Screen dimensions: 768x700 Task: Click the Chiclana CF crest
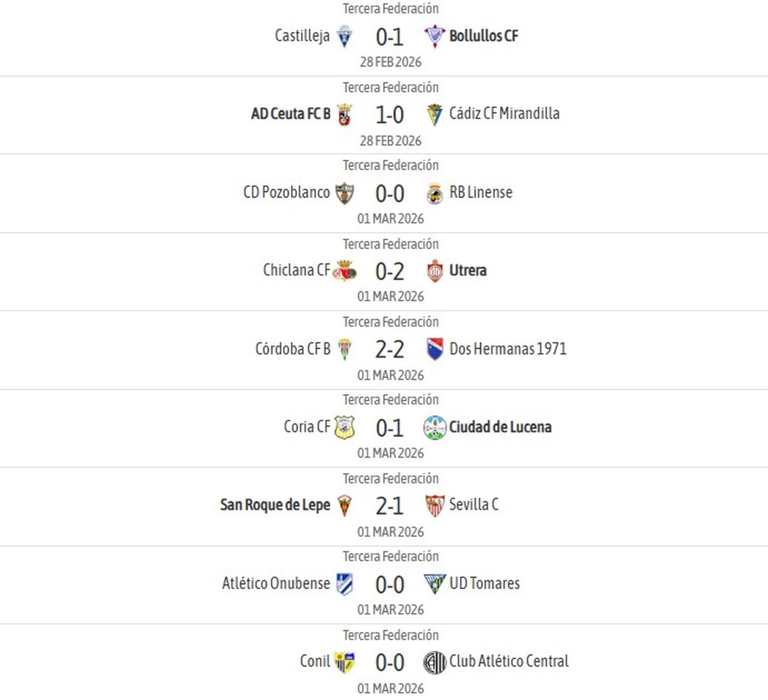(x=344, y=270)
